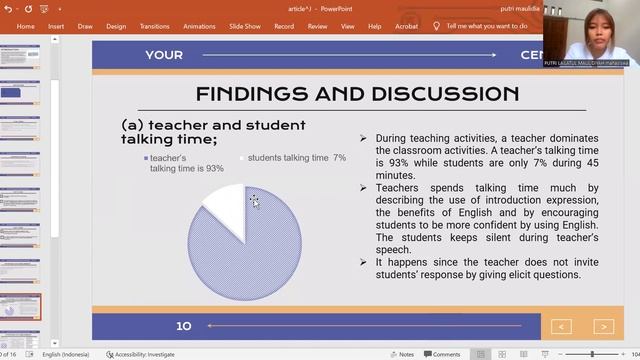The width and height of the screenshot is (640, 360).
Task: Click the blue legend color marker for teacher's talking time
Action: click(146, 158)
